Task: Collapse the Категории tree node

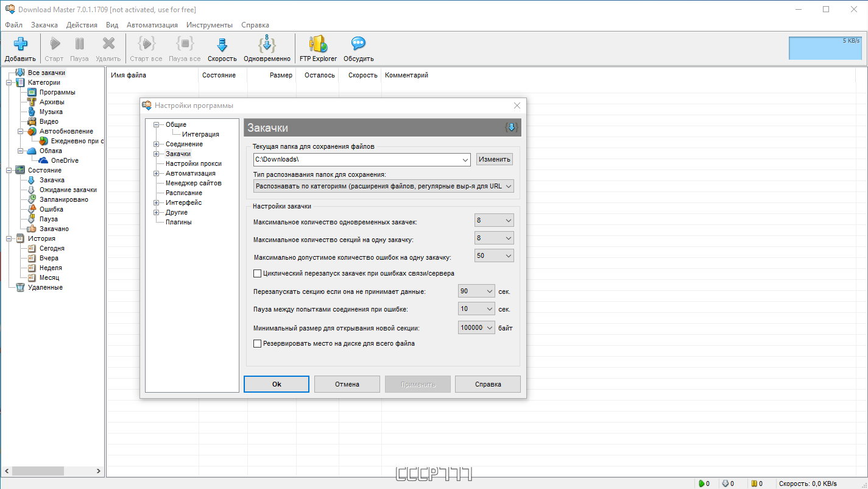Action: (9, 82)
